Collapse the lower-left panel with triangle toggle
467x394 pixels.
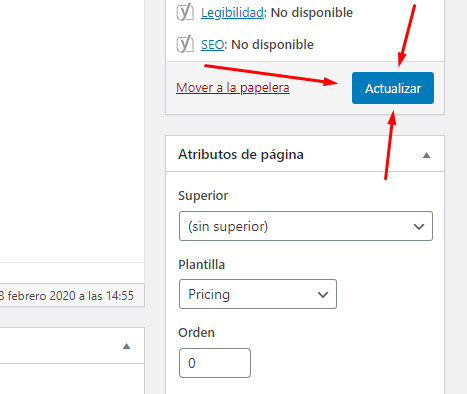click(x=126, y=346)
